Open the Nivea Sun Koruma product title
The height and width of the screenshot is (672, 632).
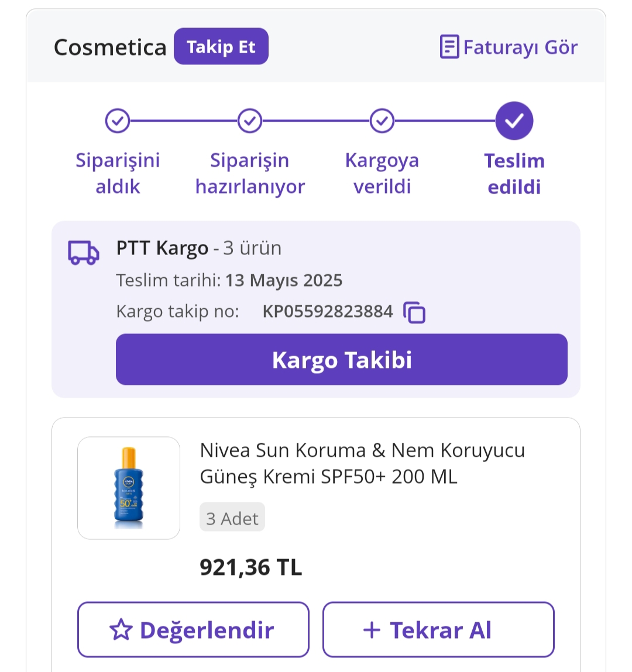click(362, 463)
